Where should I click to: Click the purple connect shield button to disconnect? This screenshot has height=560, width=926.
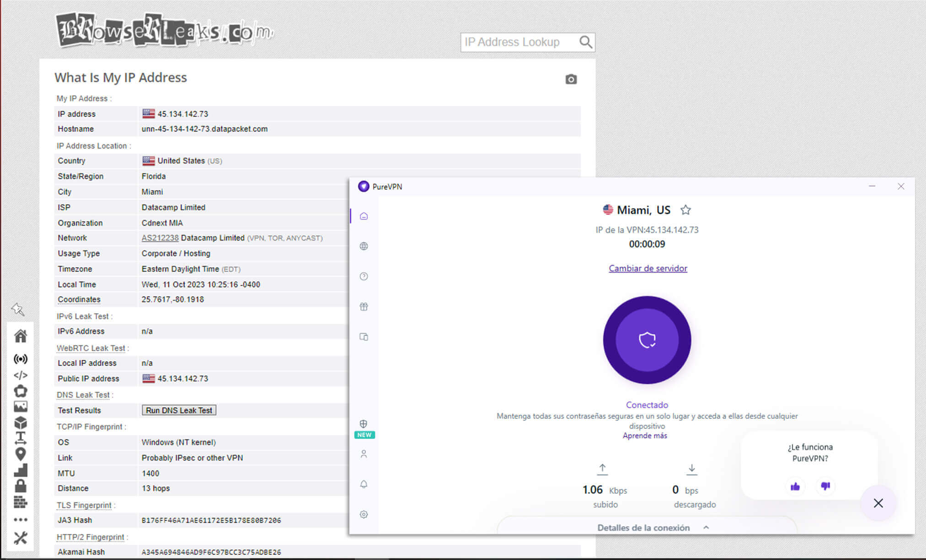click(647, 340)
